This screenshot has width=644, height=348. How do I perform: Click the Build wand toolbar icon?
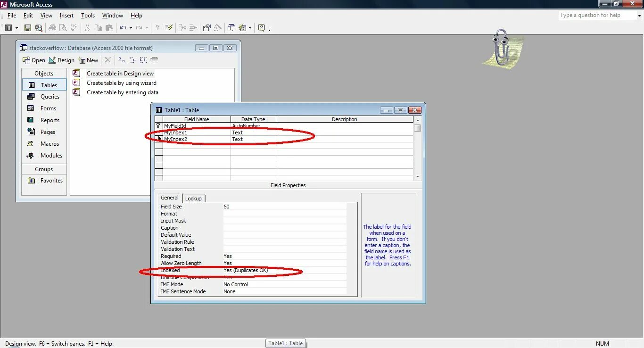click(x=217, y=28)
